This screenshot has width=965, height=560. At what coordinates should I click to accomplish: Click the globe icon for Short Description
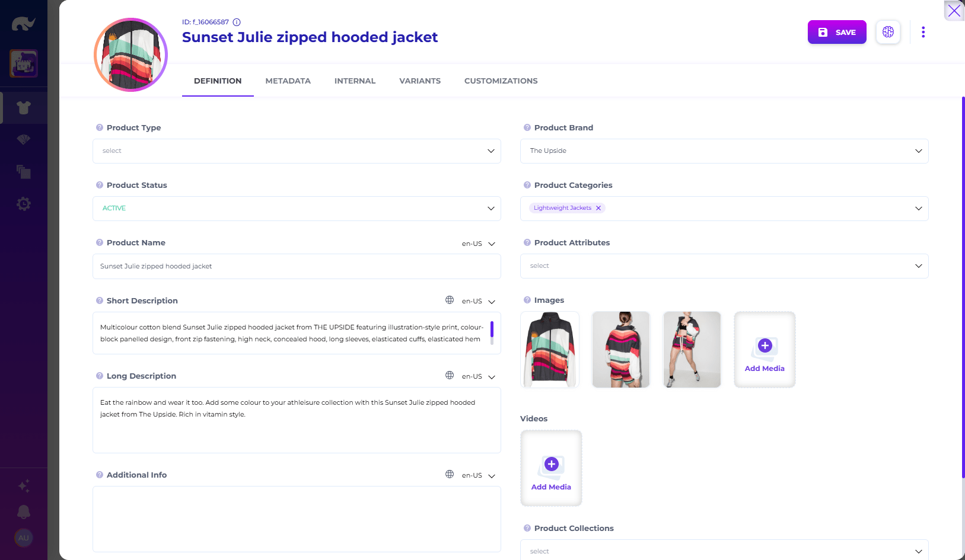click(x=450, y=300)
